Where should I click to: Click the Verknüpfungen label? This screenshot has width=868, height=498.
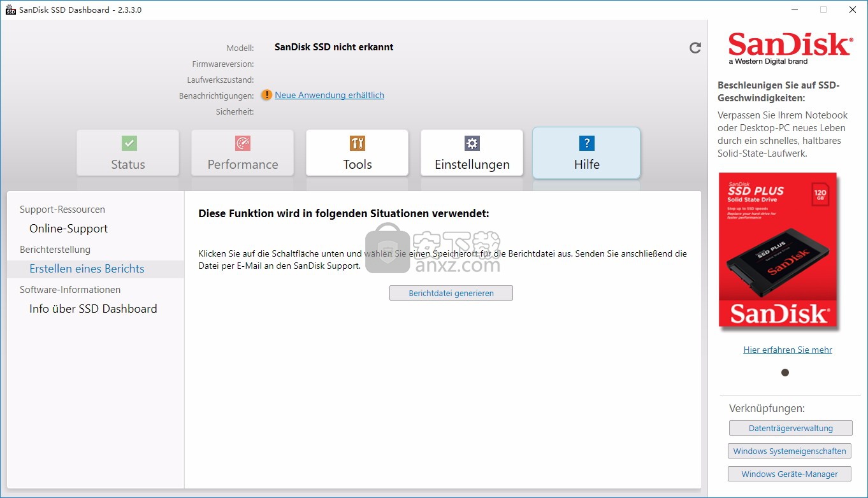point(767,408)
